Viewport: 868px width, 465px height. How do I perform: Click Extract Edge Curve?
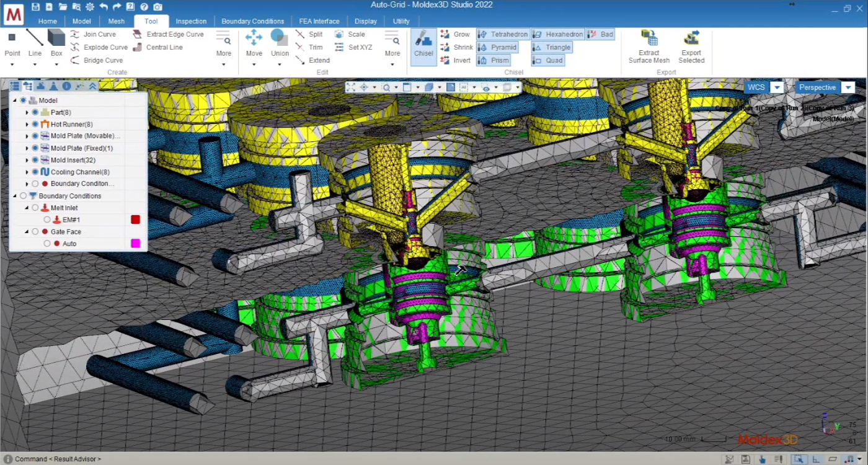pos(168,35)
